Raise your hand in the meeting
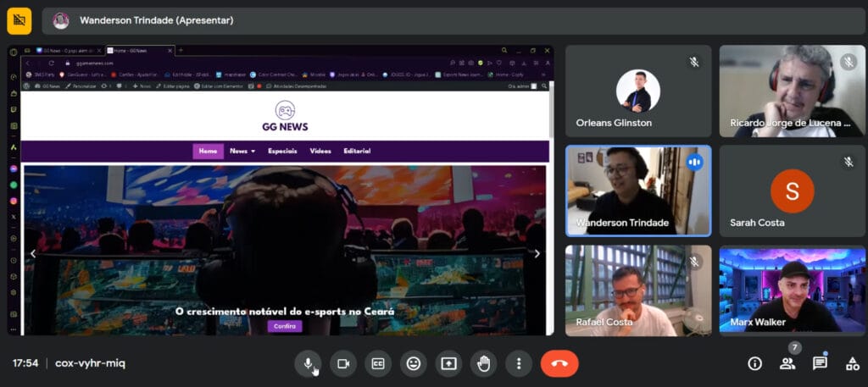This screenshot has height=387, width=868. pos(483,363)
